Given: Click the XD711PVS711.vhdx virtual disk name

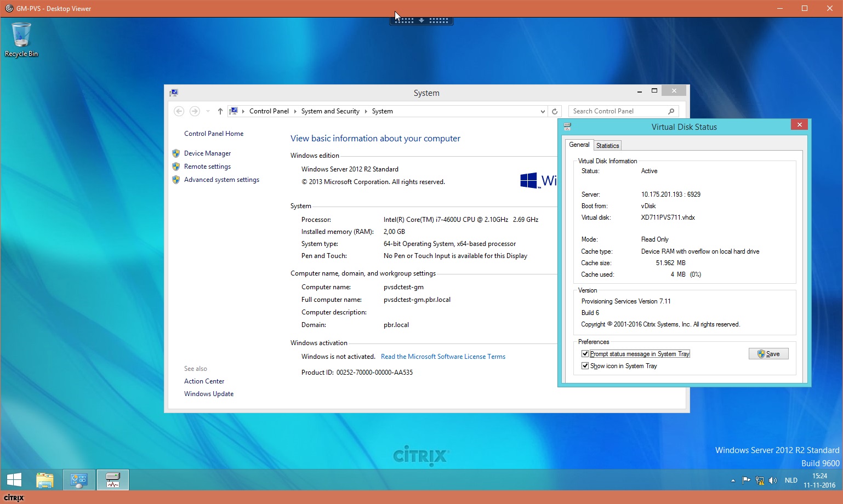Looking at the screenshot, I should pos(668,217).
